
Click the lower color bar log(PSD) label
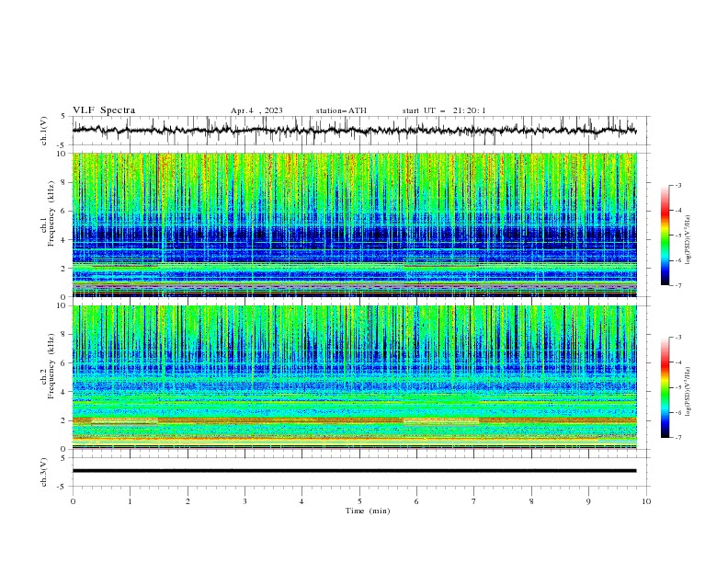[688, 392]
